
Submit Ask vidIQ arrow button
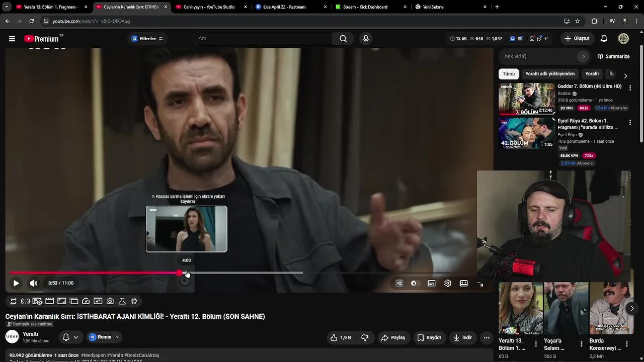(x=584, y=56)
